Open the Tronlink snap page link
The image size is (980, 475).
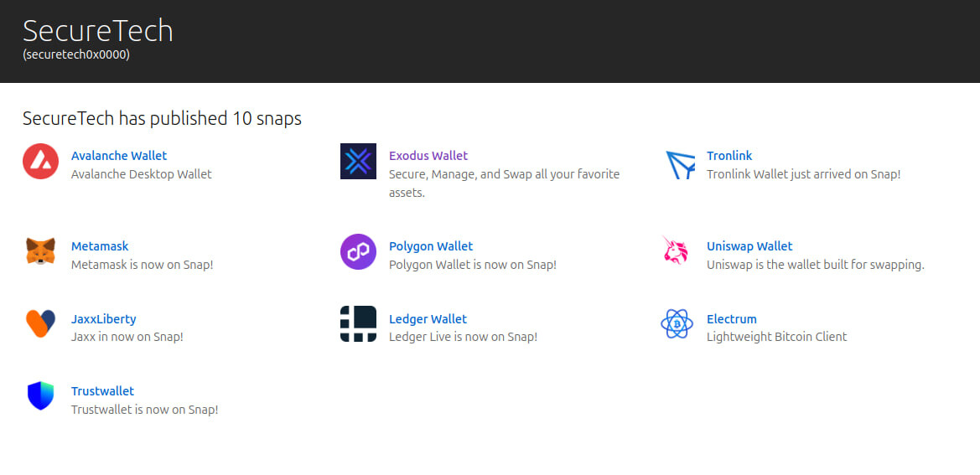pyautogui.click(x=729, y=156)
